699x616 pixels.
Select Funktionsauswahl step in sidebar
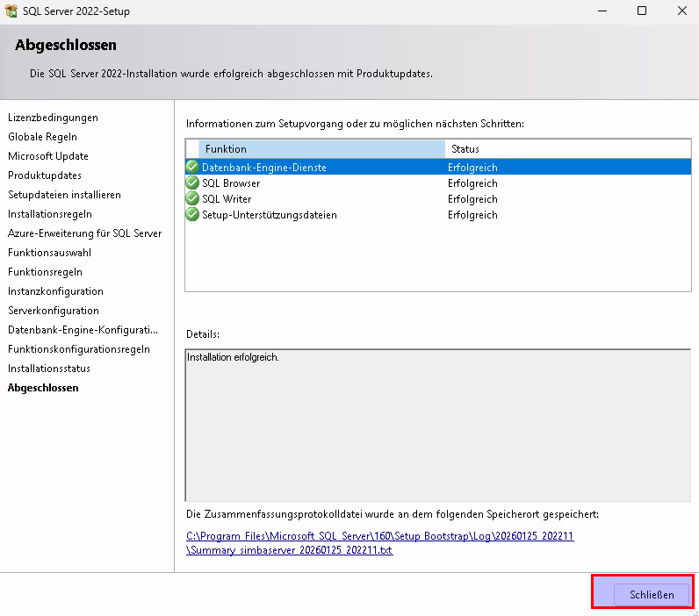[x=49, y=253]
